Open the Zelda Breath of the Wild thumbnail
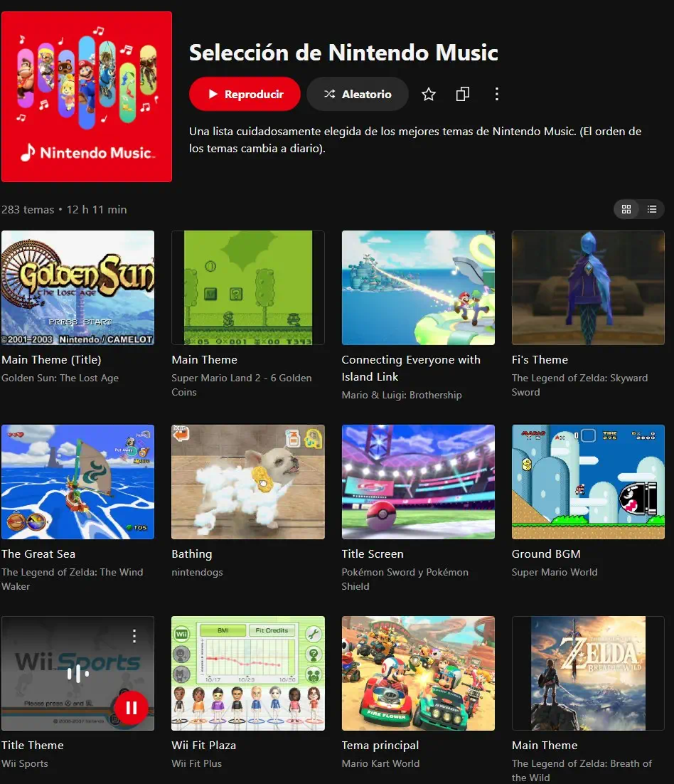The width and height of the screenshot is (674, 784). [x=588, y=674]
